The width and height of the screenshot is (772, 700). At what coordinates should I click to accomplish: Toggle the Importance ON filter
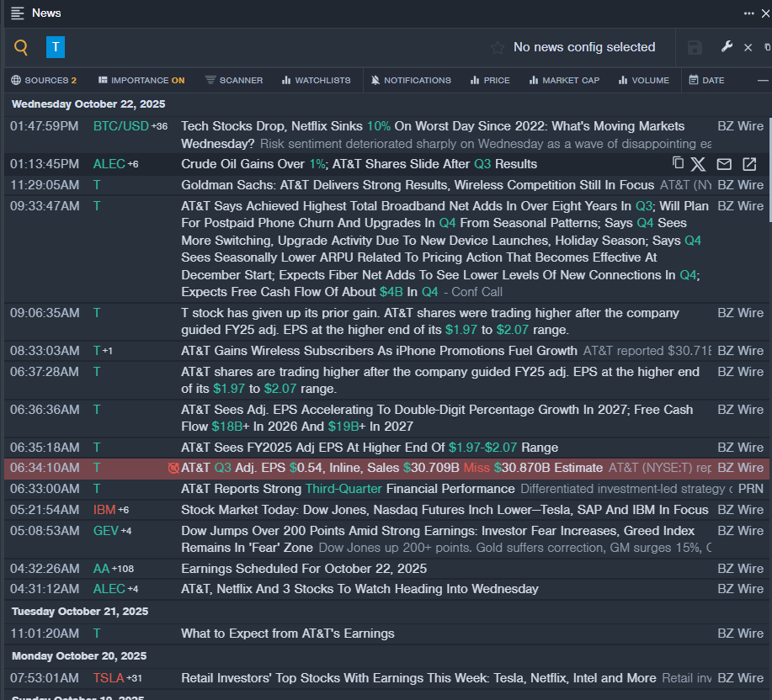point(141,81)
